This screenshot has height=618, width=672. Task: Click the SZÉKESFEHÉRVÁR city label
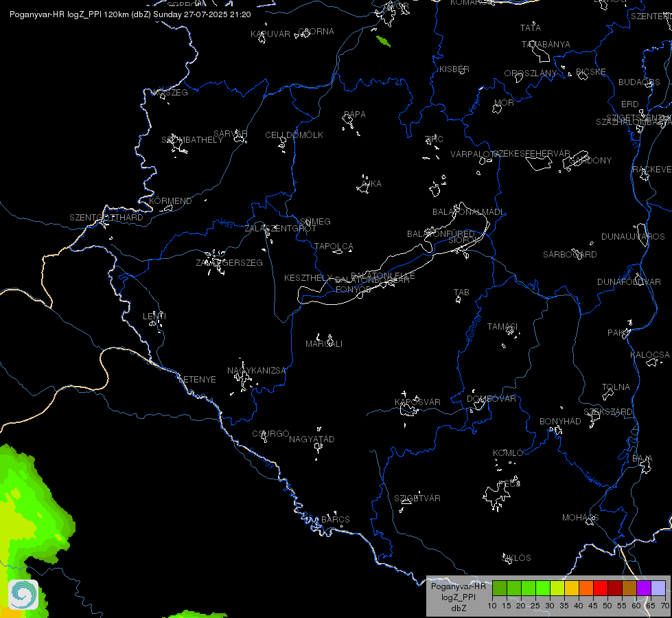(x=532, y=154)
